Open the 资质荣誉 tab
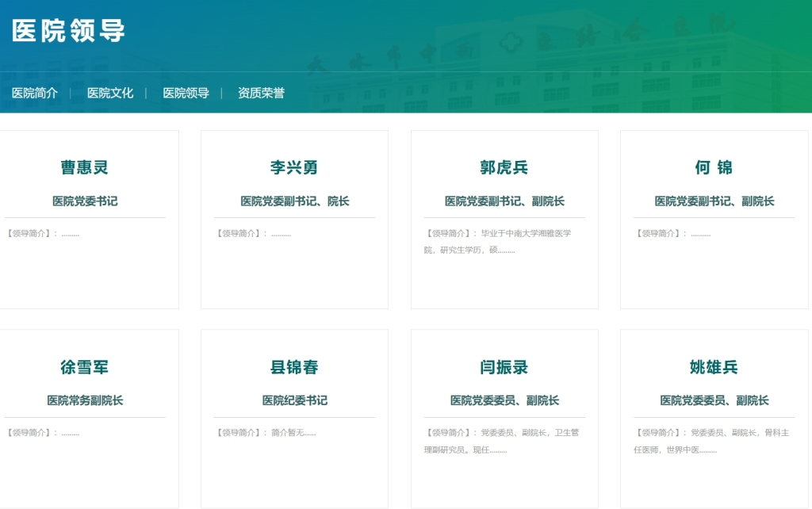The height and width of the screenshot is (509, 812). pos(261,94)
